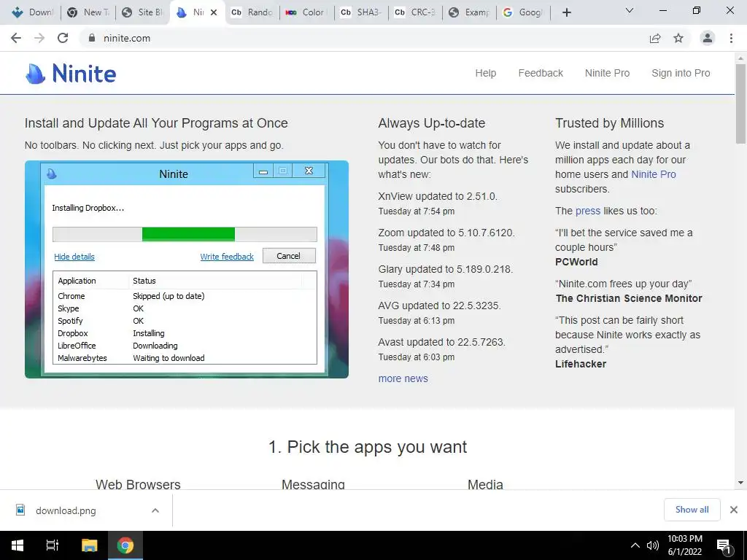Click the padlock site info icon
The width and height of the screenshot is (747, 560).
[92, 38]
